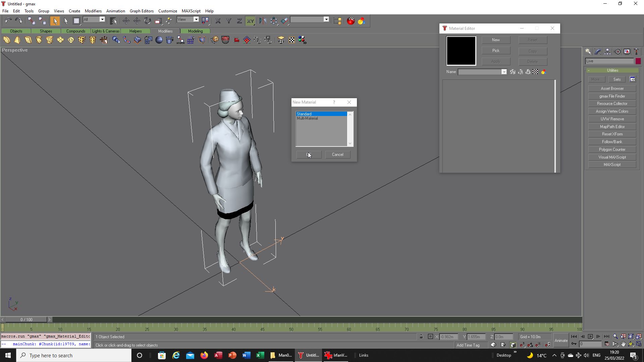Toggle restrict to XY plane
644x362 pixels.
[x=250, y=21]
